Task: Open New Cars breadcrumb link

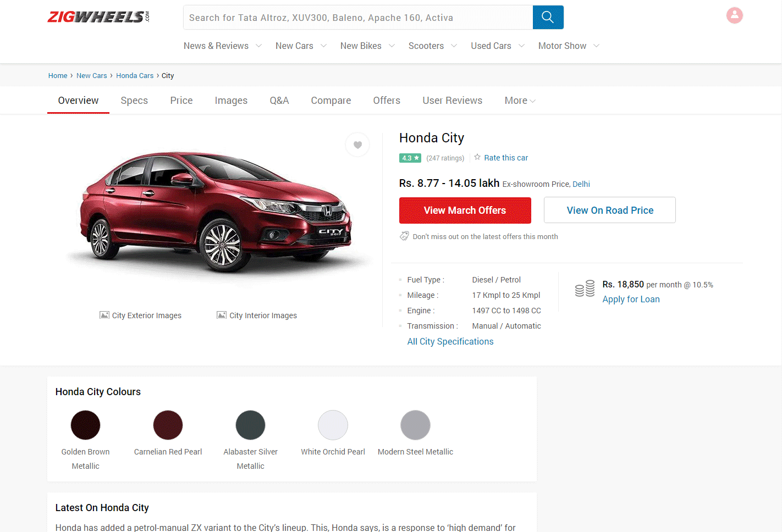Action: click(92, 76)
